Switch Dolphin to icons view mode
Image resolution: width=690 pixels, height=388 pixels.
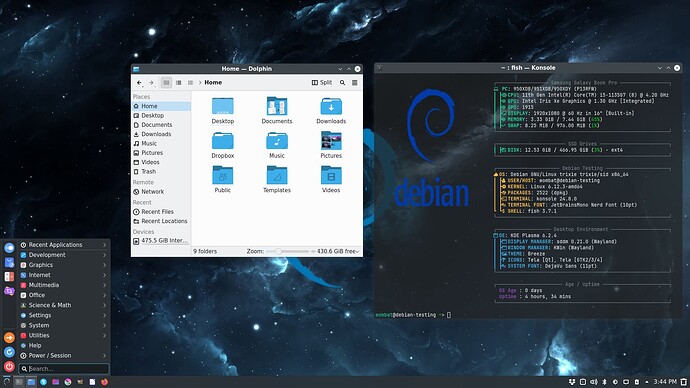point(166,83)
